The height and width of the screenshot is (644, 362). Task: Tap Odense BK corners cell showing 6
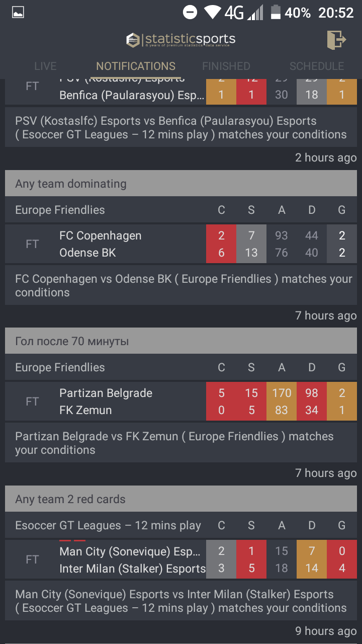pyautogui.click(x=221, y=253)
